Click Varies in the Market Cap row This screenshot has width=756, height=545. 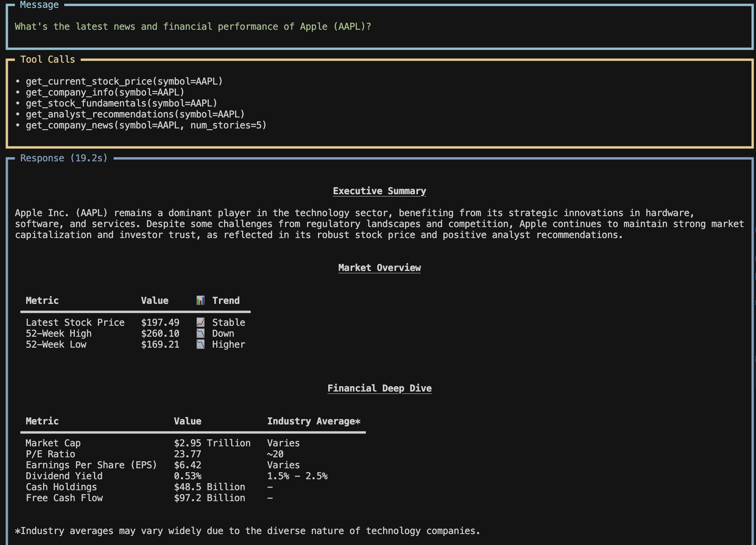pyautogui.click(x=284, y=443)
